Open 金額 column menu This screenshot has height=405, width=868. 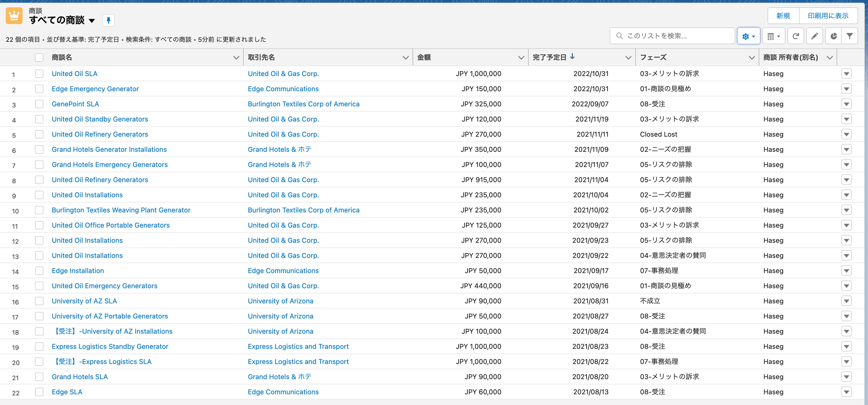point(521,57)
